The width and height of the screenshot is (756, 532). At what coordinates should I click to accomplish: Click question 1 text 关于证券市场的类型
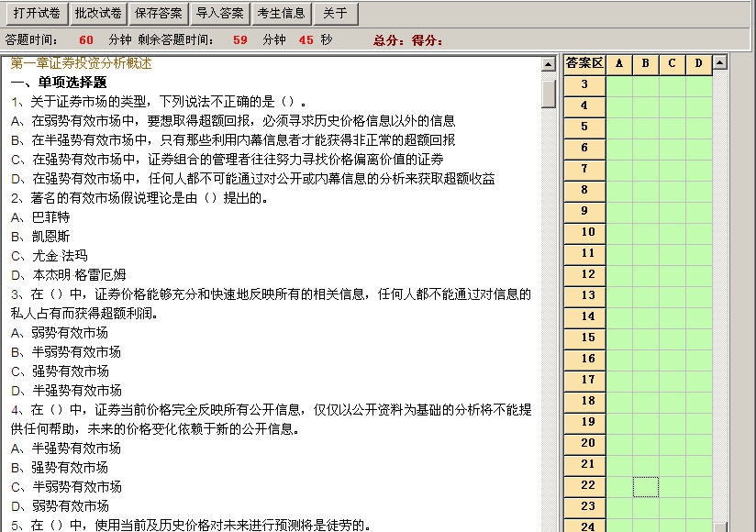89,102
